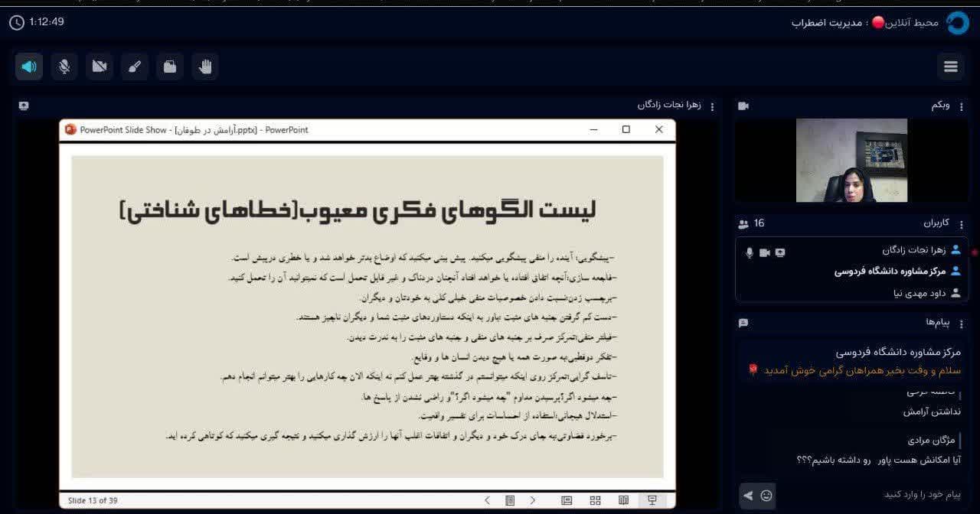Click the presenter webcam video thumbnail
The width and height of the screenshot is (980, 514).
[851, 160]
